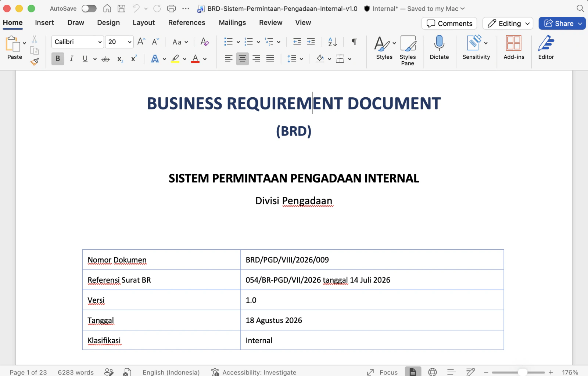Open the Comments pane

[449, 23]
